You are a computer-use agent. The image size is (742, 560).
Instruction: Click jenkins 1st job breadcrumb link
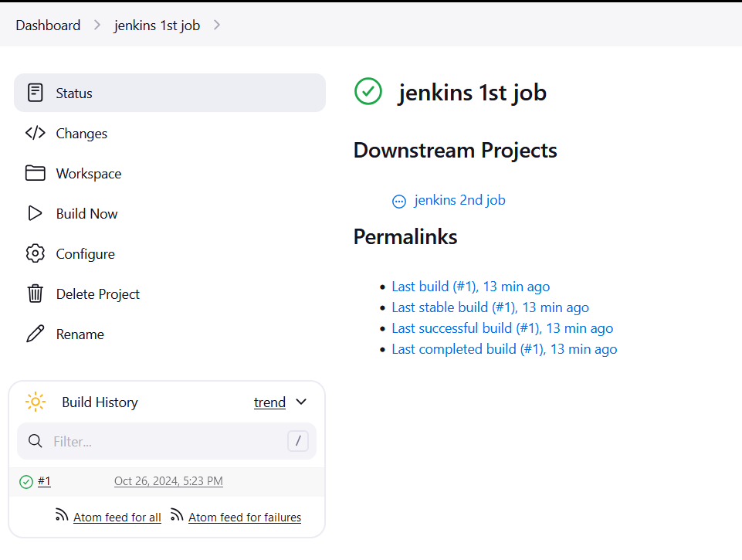click(157, 25)
